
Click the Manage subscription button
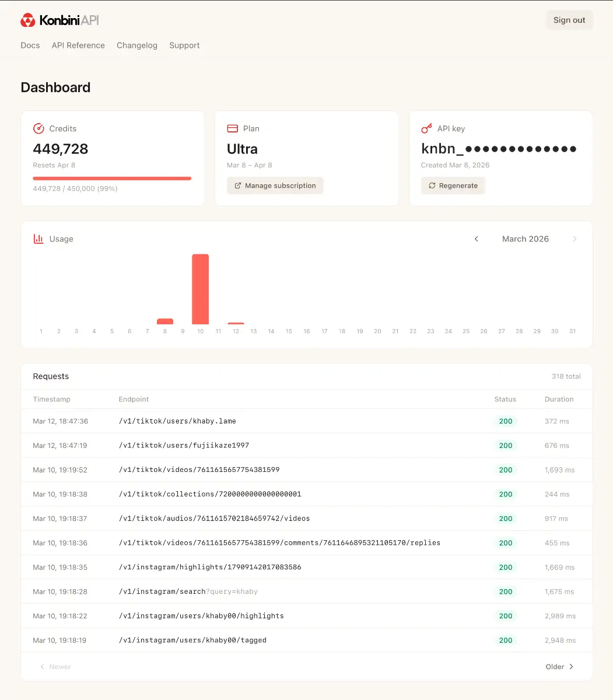click(275, 185)
